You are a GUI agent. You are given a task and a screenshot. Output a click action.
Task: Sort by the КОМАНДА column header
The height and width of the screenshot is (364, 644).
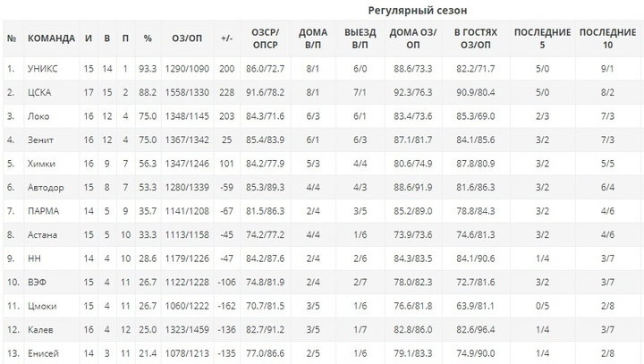point(52,38)
